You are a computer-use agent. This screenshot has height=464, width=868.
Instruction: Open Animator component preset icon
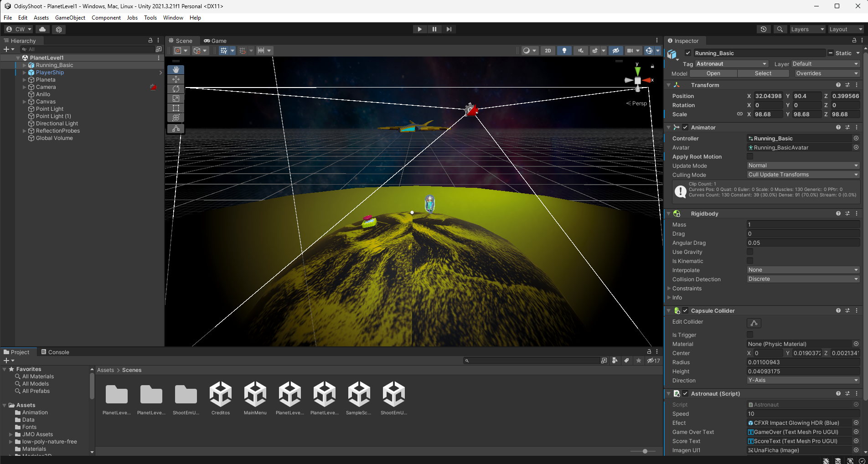(x=847, y=127)
